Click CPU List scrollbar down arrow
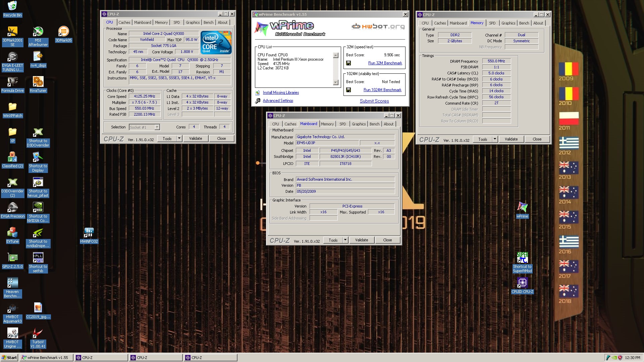The width and height of the screenshot is (644, 362). click(x=336, y=82)
